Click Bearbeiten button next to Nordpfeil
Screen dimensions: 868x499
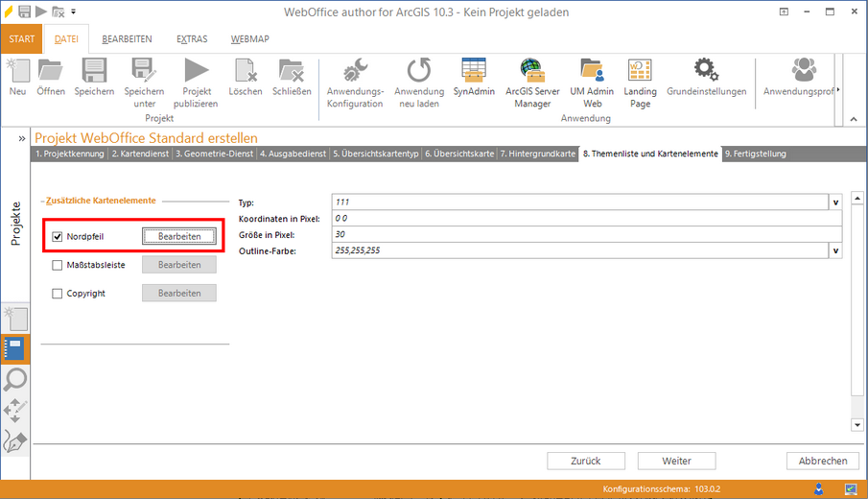coord(179,236)
